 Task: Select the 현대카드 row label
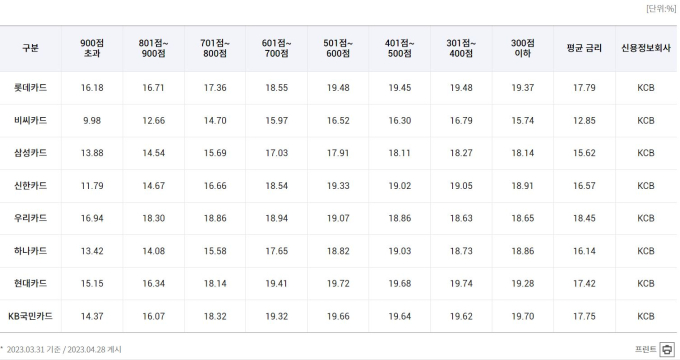(30, 283)
